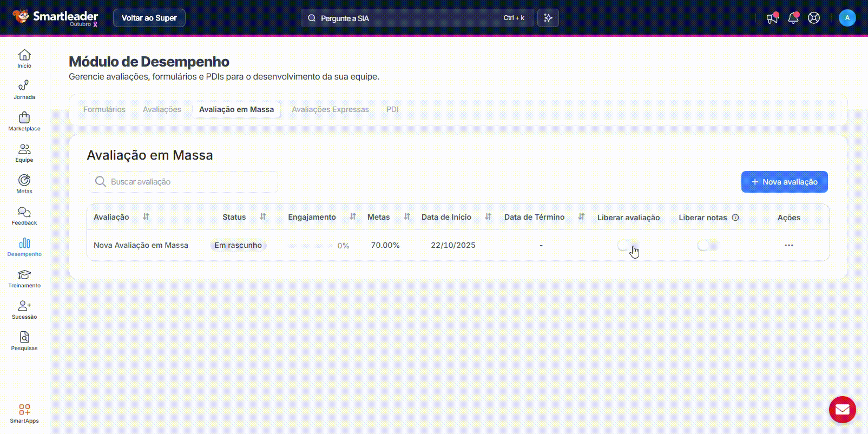Turn on the Liberar notas toggle
This screenshot has width=868, height=434.
point(708,245)
